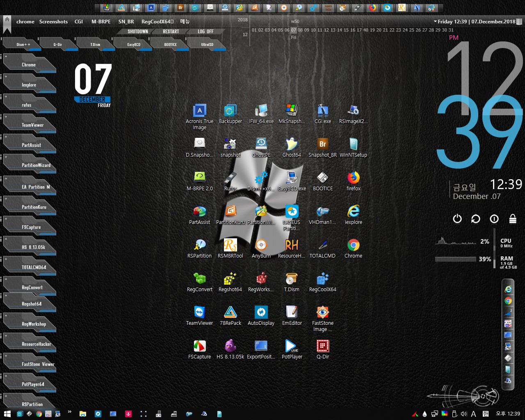Viewport: 525px width, 420px height.
Task: Open 'RegCoolX64' in the top menu bar
Action: (x=157, y=22)
